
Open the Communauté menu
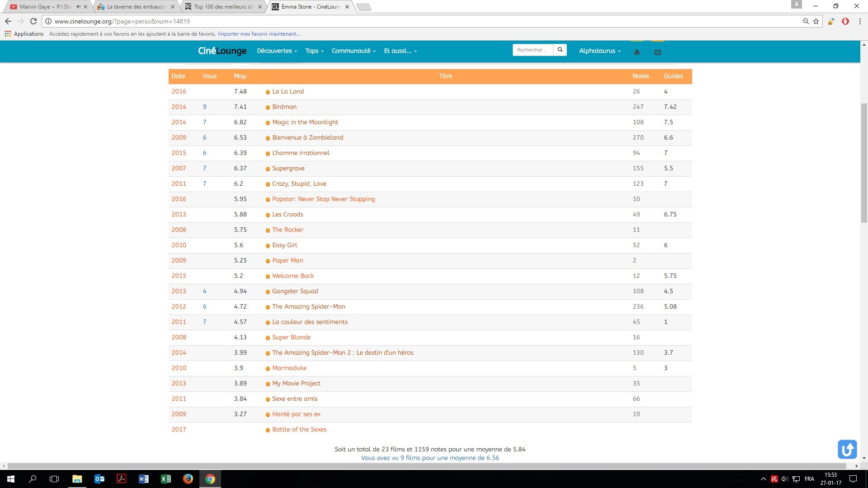354,51
